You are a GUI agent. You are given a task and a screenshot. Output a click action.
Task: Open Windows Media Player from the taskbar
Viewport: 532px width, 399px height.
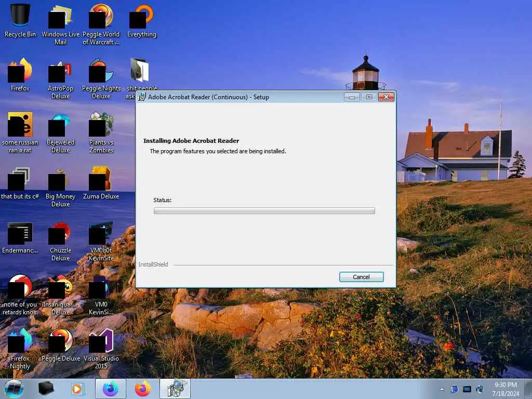pos(78,389)
